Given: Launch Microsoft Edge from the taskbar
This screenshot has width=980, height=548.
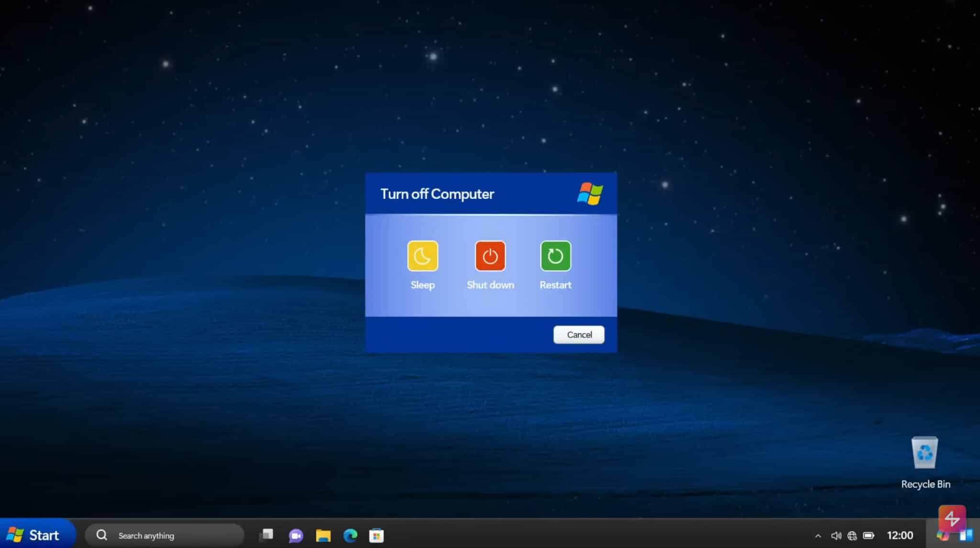Looking at the screenshot, I should pos(350,536).
